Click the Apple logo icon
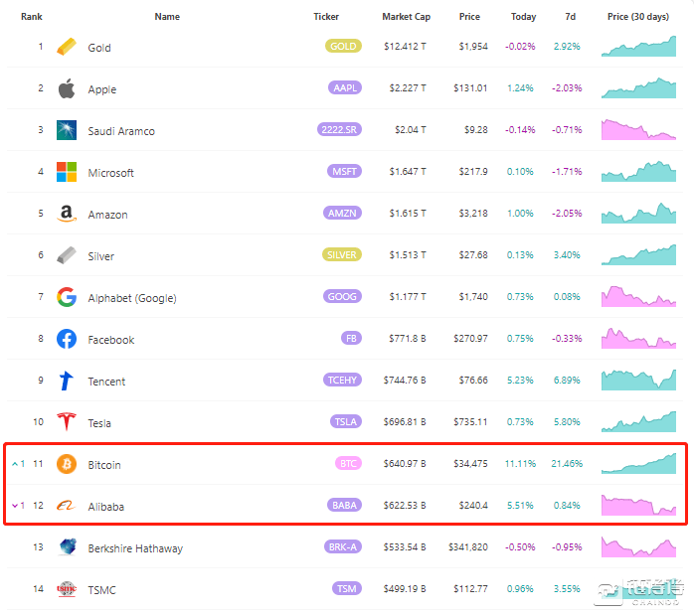This screenshot has height=616, width=694. [x=67, y=88]
